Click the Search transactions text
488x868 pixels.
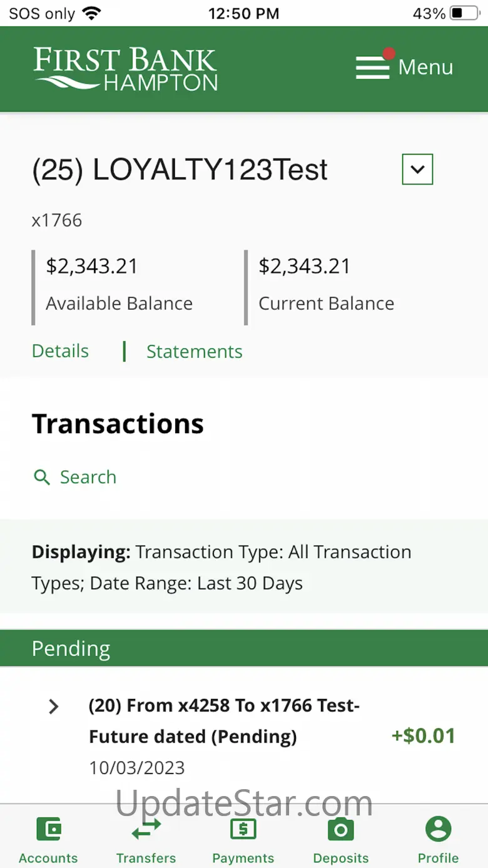click(x=88, y=477)
